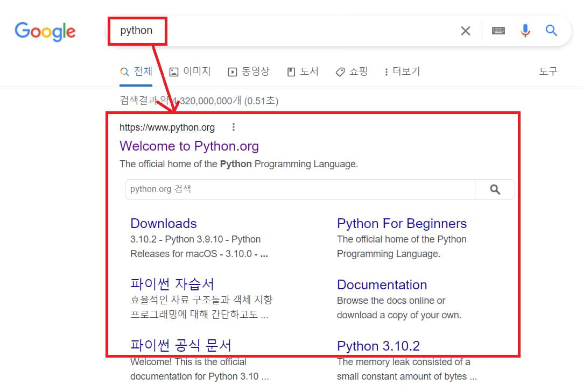Click the blue search magnifier icon
583x392 pixels.
click(551, 31)
